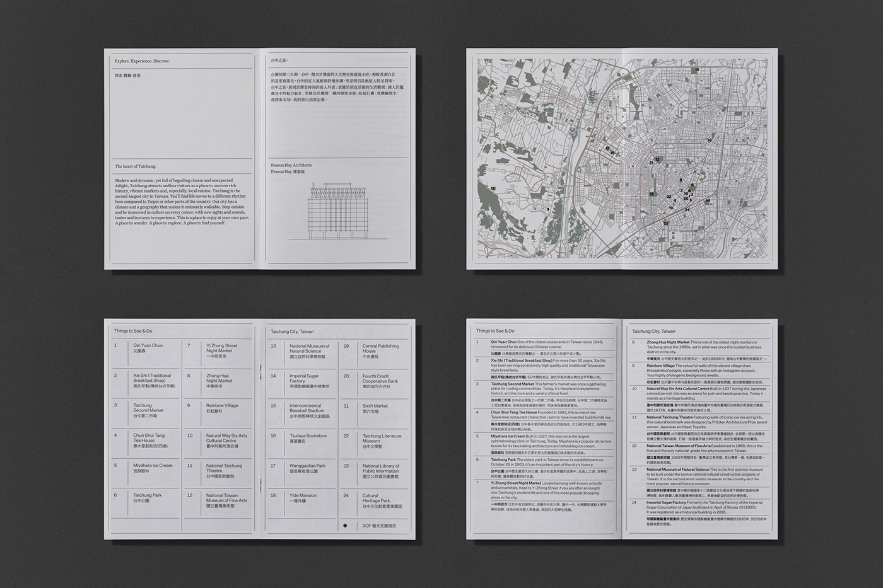
Task: Select the 'Explore. Experience. Discover.' heading
Action: 143,61
